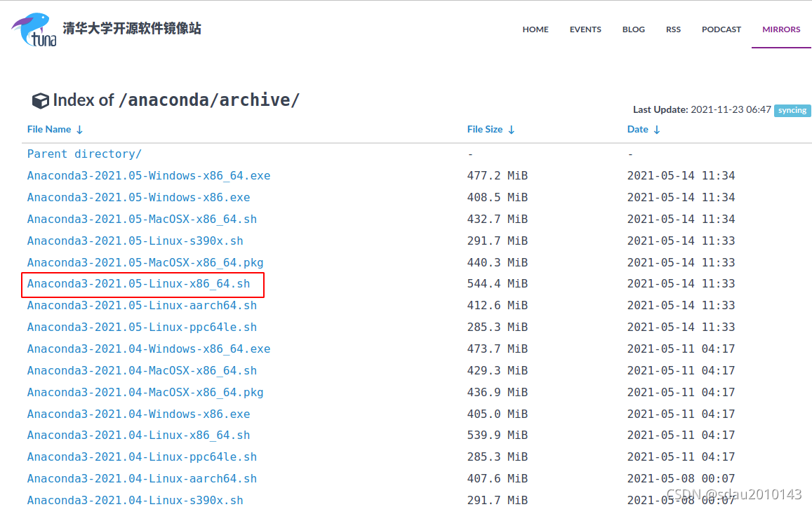Click the 440.3 MiB file size
The image size is (812, 507).
[x=497, y=262]
